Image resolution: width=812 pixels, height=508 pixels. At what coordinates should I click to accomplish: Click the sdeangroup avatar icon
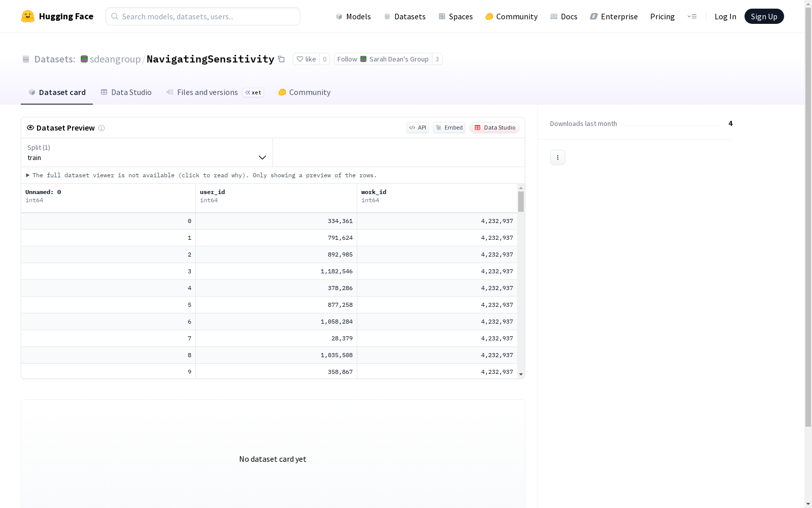pos(84,59)
